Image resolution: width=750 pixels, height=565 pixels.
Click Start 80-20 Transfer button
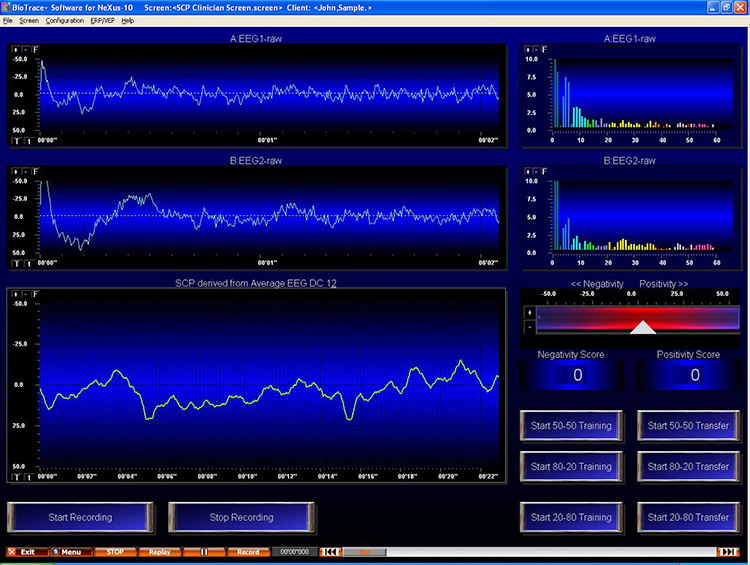click(688, 466)
